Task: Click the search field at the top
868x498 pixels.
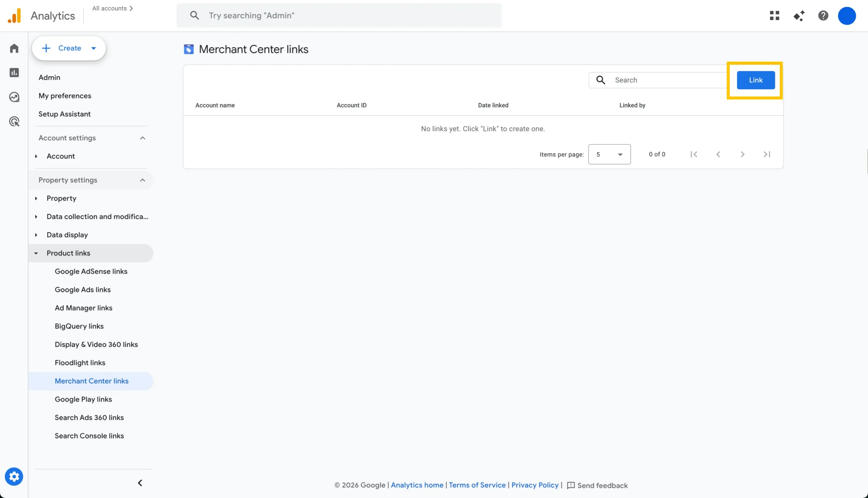Action: (339, 15)
